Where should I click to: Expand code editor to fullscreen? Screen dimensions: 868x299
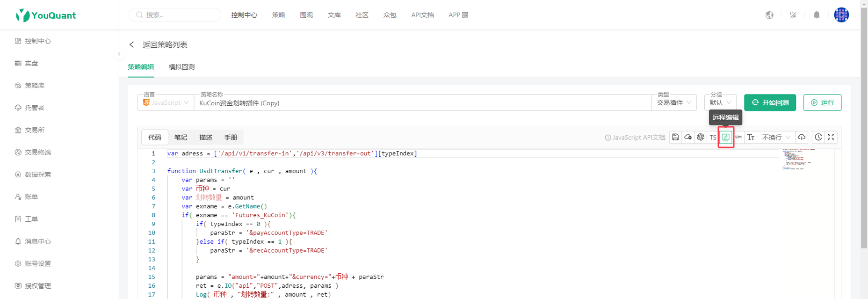(x=831, y=137)
